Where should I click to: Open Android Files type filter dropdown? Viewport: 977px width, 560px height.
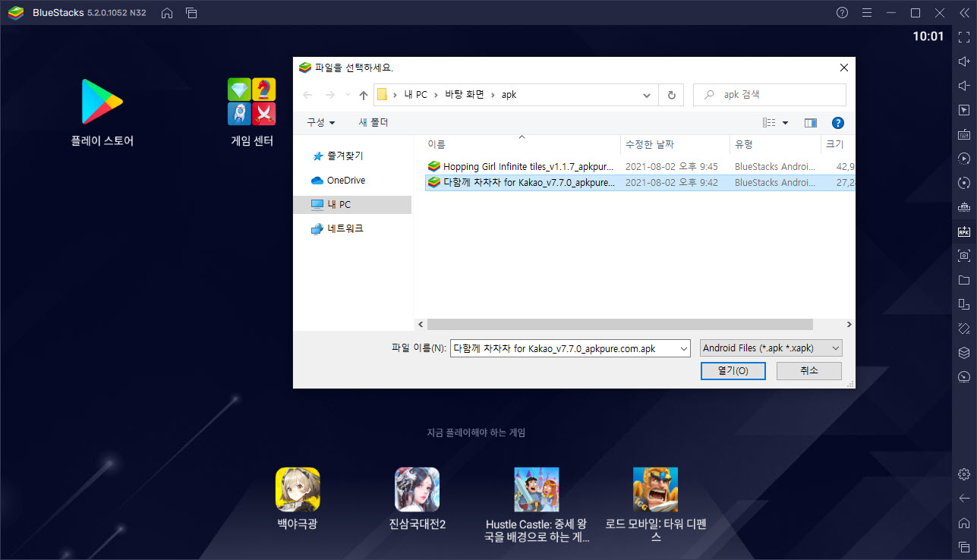771,348
